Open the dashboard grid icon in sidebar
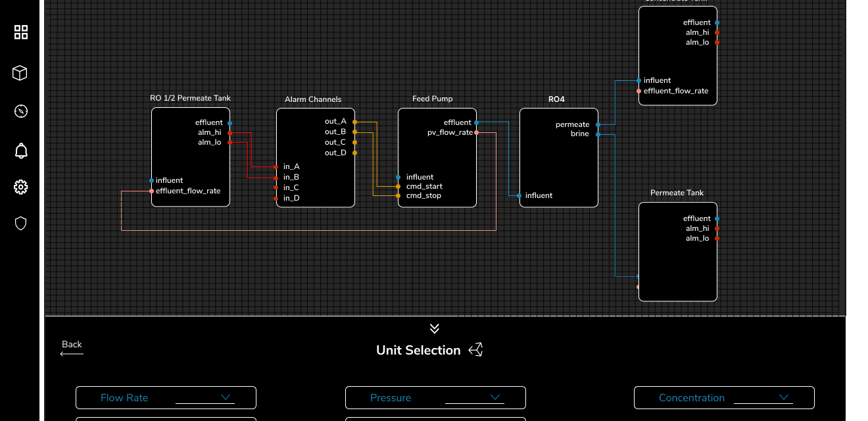 [x=21, y=32]
